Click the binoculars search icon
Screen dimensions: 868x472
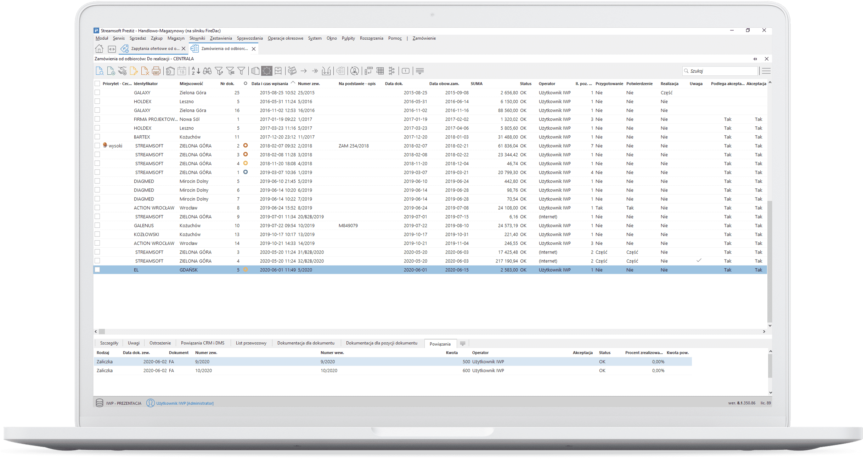point(207,71)
